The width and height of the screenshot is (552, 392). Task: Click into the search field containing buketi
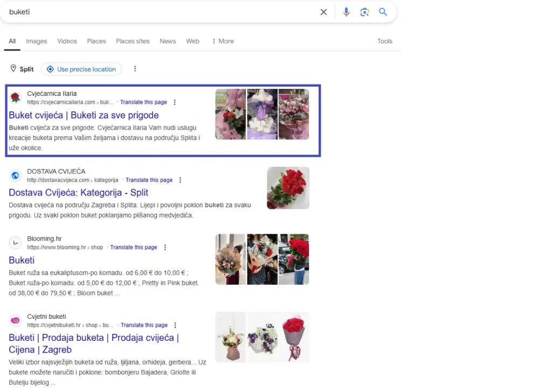click(162, 12)
